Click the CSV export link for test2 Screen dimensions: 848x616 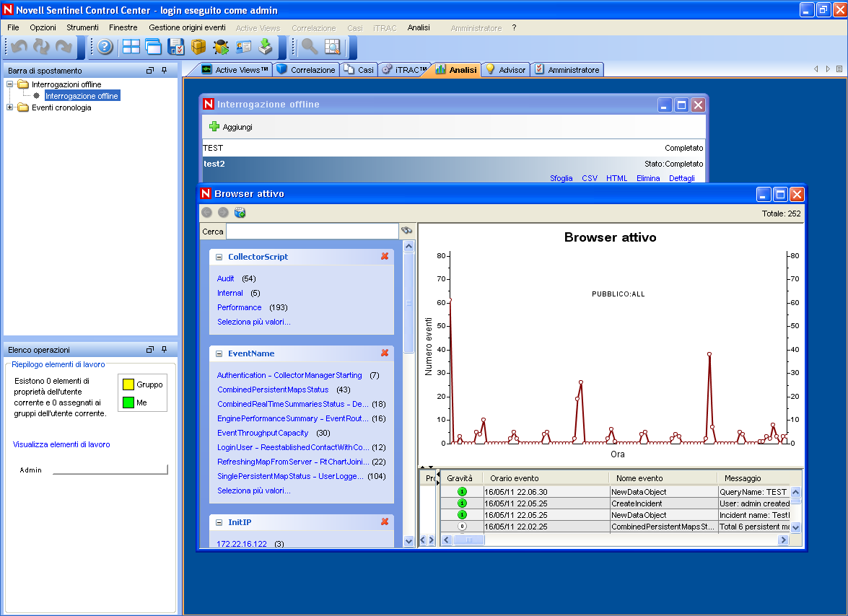pyautogui.click(x=590, y=178)
